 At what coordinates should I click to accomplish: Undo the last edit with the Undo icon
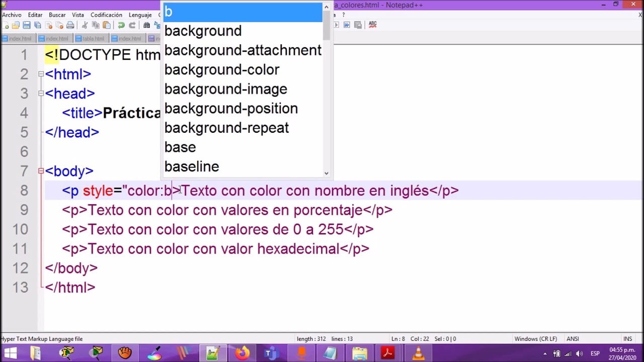[121, 25]
